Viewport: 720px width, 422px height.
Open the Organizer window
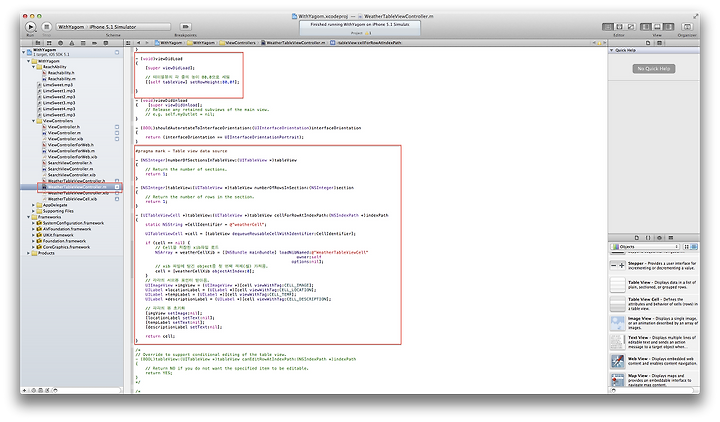[687, 27]
